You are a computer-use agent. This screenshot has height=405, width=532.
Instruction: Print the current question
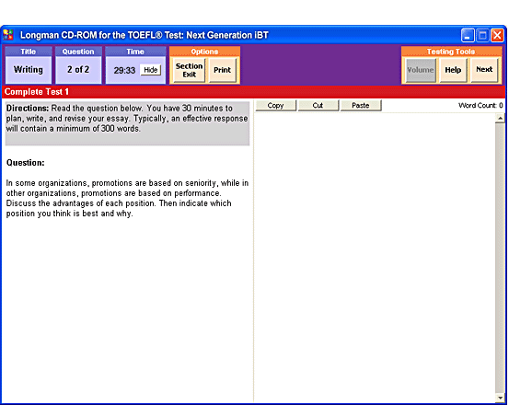click(x=222, y=70)
